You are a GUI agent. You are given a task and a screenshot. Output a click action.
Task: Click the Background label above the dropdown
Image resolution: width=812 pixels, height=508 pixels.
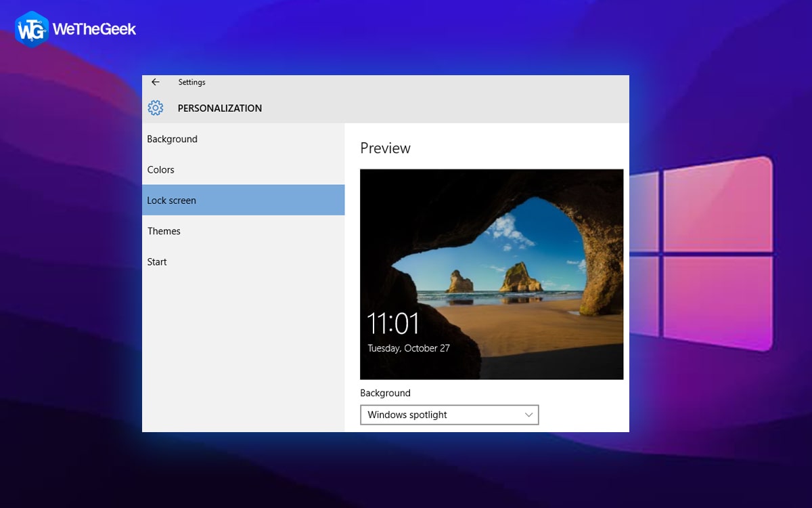pyautogui.click(x=385, y=393)
